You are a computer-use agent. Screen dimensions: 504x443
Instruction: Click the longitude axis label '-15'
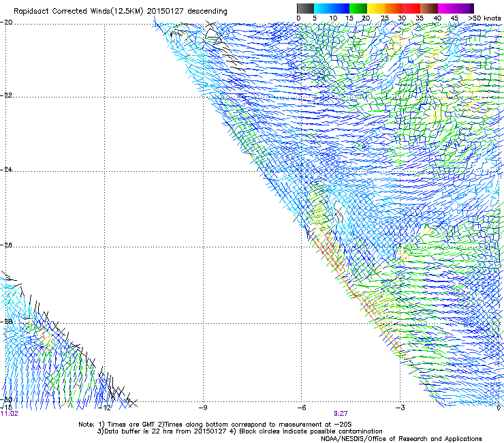6,408
